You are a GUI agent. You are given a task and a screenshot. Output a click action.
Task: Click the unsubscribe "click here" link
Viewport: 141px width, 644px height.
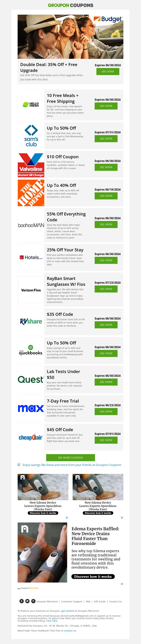[52, 621]
